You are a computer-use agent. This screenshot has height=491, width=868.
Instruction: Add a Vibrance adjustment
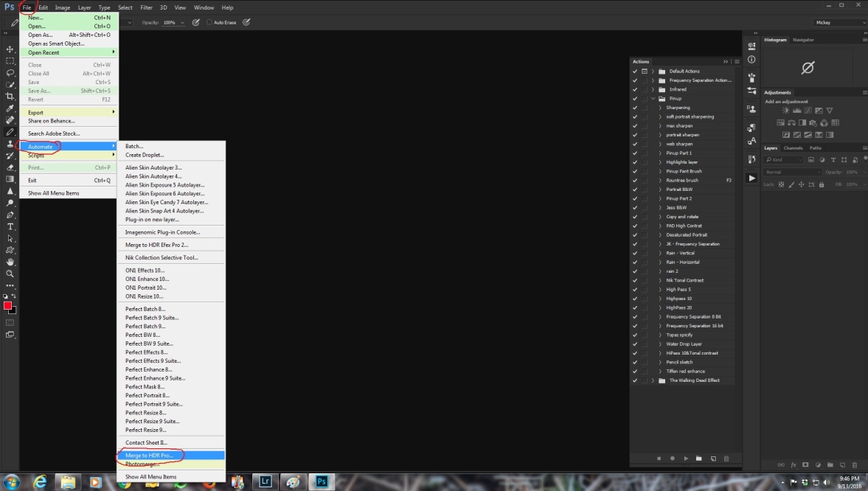pos(829,111)
